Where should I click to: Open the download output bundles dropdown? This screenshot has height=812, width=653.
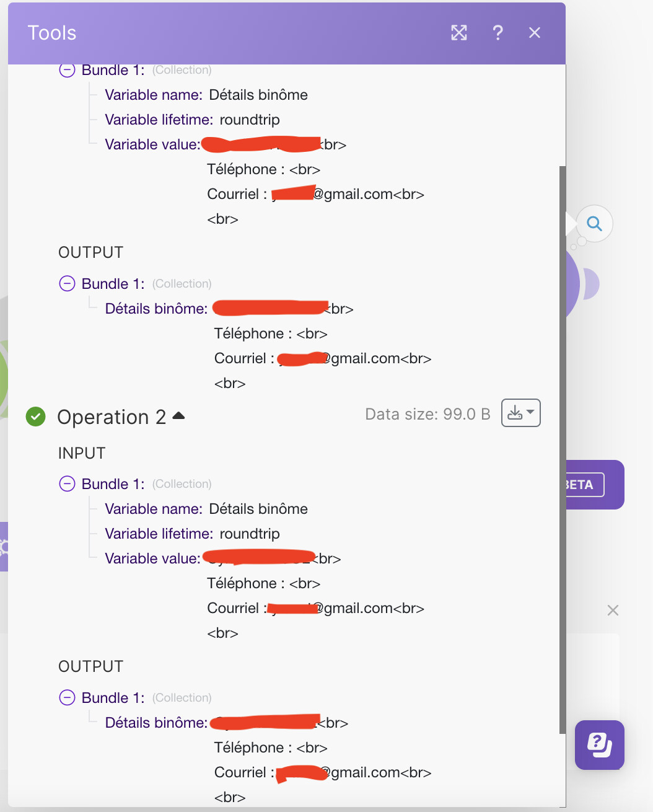click(x=520, y=413)
